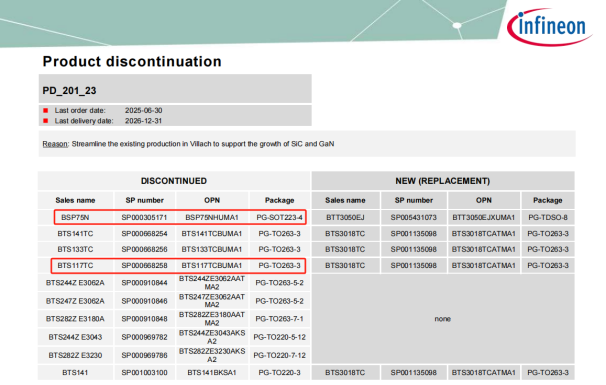The width and height of the screenshot is (606, 385).
Task: Click the SP number 'SP001003100'
Action: [x=145, y=373]
